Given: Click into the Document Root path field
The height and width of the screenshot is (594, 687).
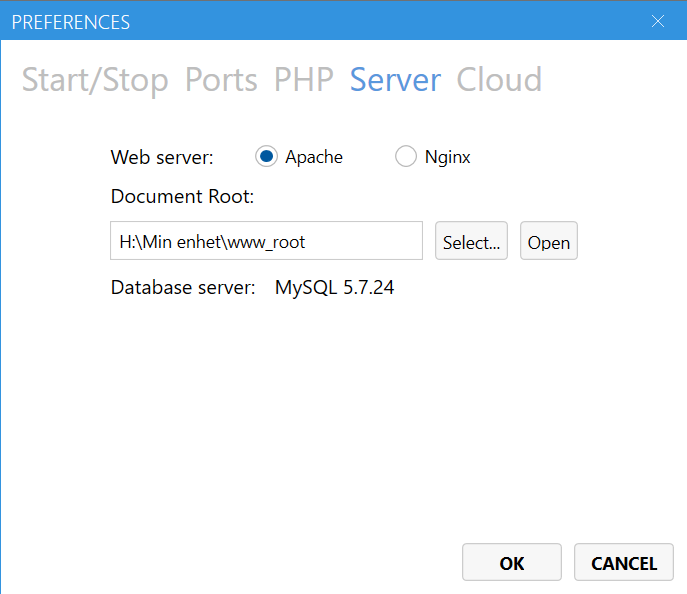Looking at the screenshot, I should pyautogui.click(x=266, y=241).
